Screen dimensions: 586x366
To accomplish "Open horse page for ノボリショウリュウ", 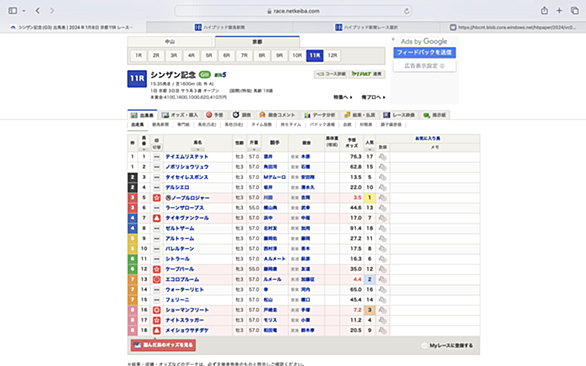I will tap(187, 167).
